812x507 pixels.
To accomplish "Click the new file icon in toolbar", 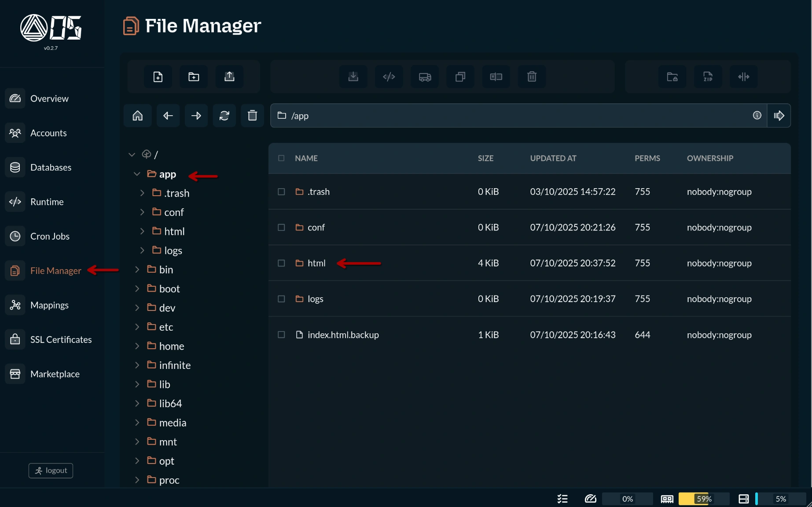I will [158, 77].
